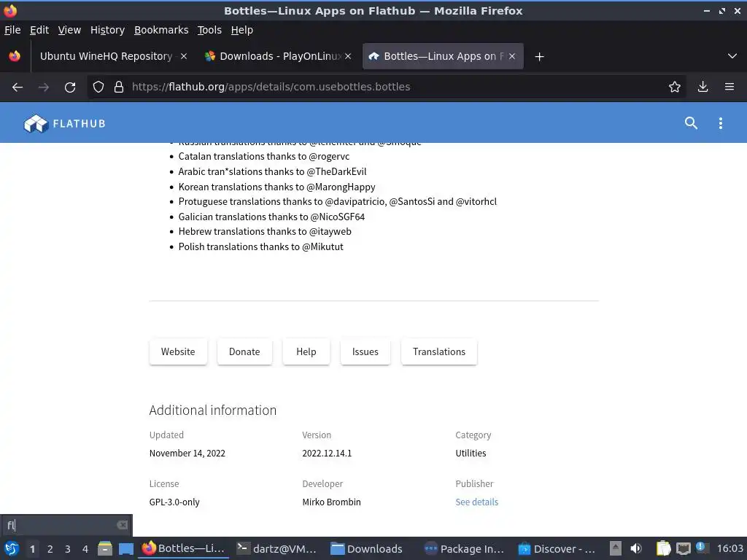Open the tracking protection shield icon
Screen dimensions: 747x560
(98, 87)
